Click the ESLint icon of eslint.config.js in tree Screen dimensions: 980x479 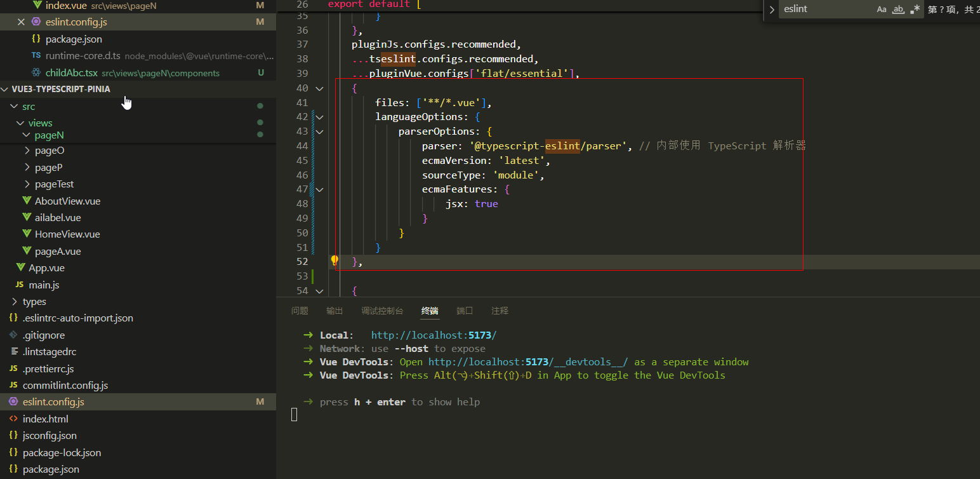point(13,401)
